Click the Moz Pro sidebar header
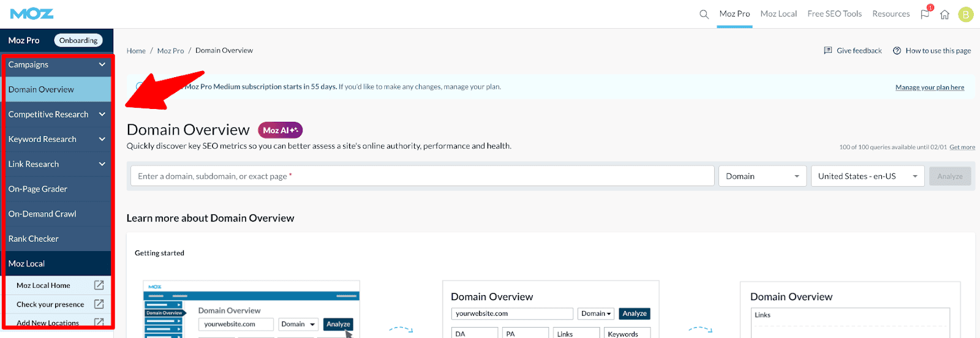 coord(24,40)
